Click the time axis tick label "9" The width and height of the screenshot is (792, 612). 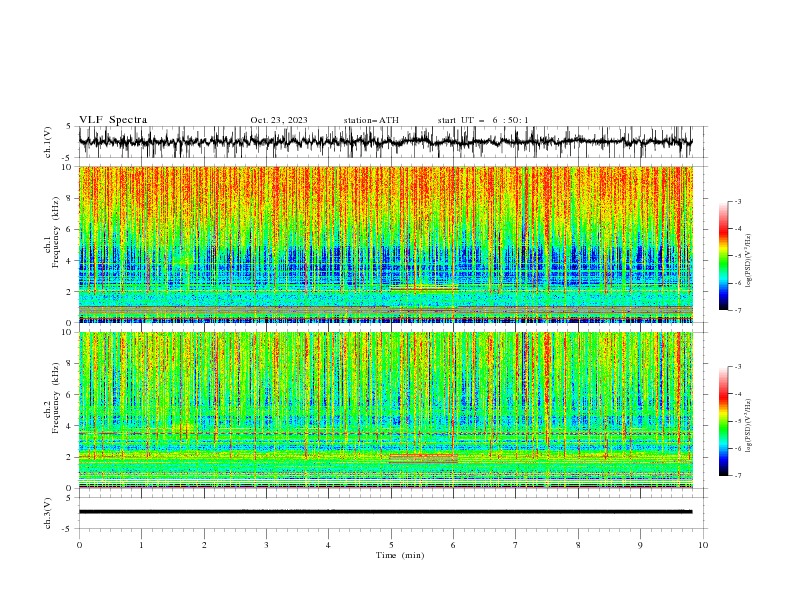pos(640,545)
